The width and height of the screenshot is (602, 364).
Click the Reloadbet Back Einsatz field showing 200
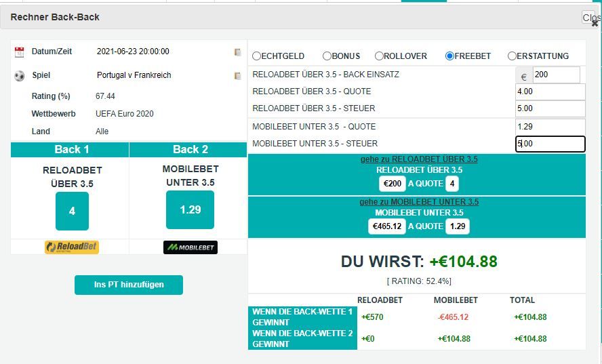pos(557,75)
